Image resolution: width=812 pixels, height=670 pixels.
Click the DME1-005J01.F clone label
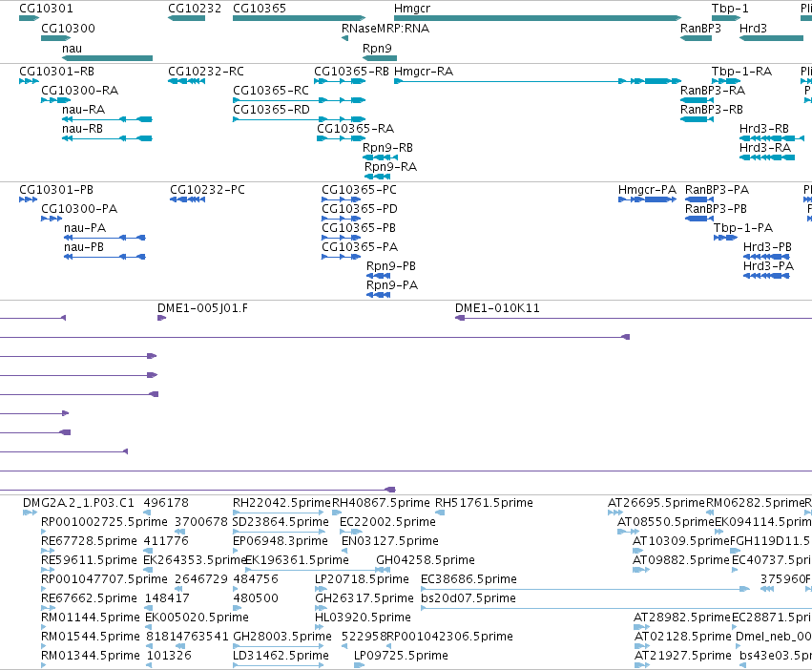coord(203,309)
